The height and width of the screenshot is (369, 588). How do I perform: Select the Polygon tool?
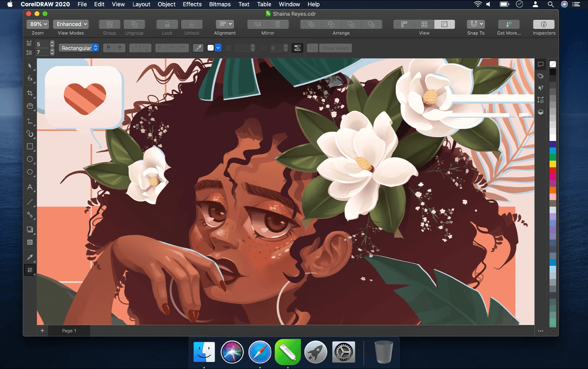pos(30,172)
